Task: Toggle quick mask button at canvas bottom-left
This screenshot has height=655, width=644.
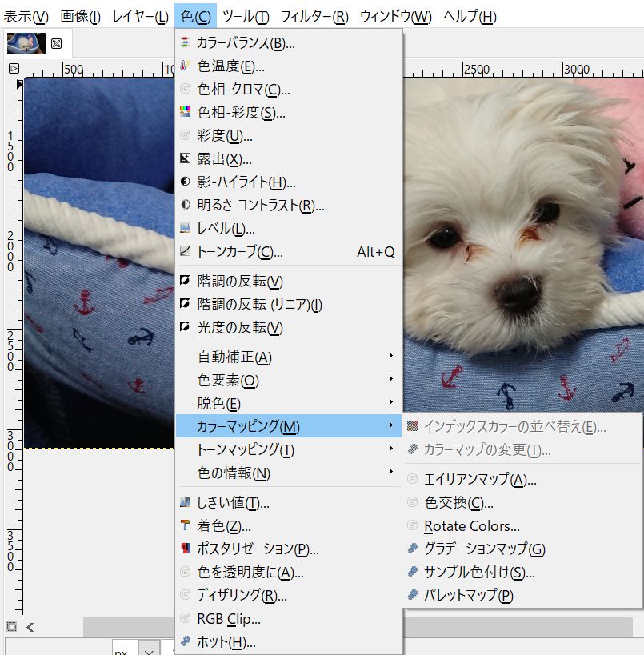Action: point(12,626)
